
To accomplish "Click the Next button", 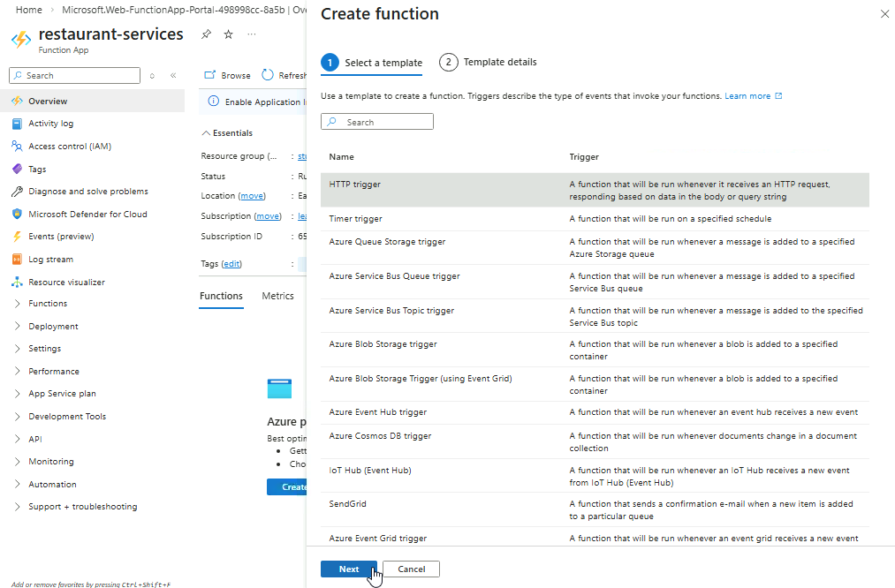I will pyautogui.click(x=349, y=569).
